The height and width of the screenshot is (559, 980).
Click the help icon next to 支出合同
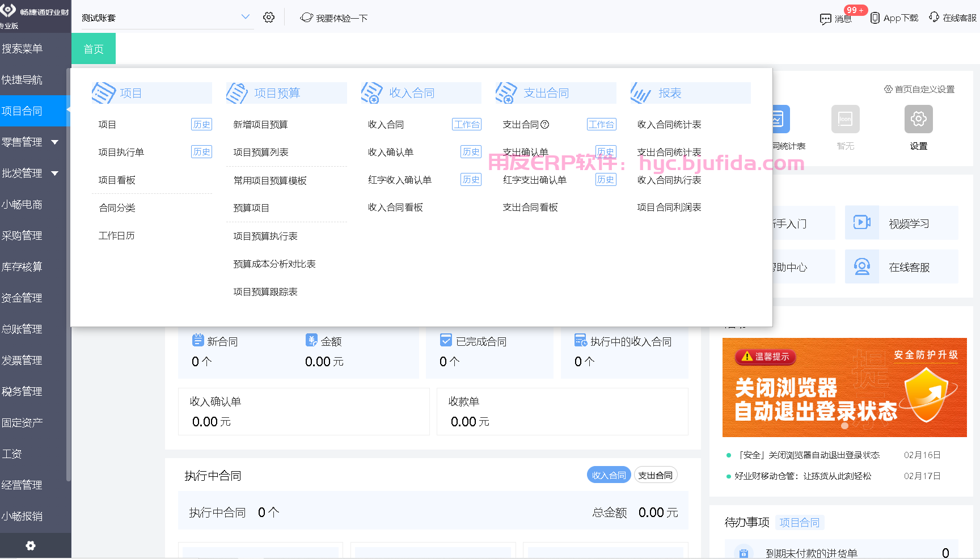tap(545, 125)
